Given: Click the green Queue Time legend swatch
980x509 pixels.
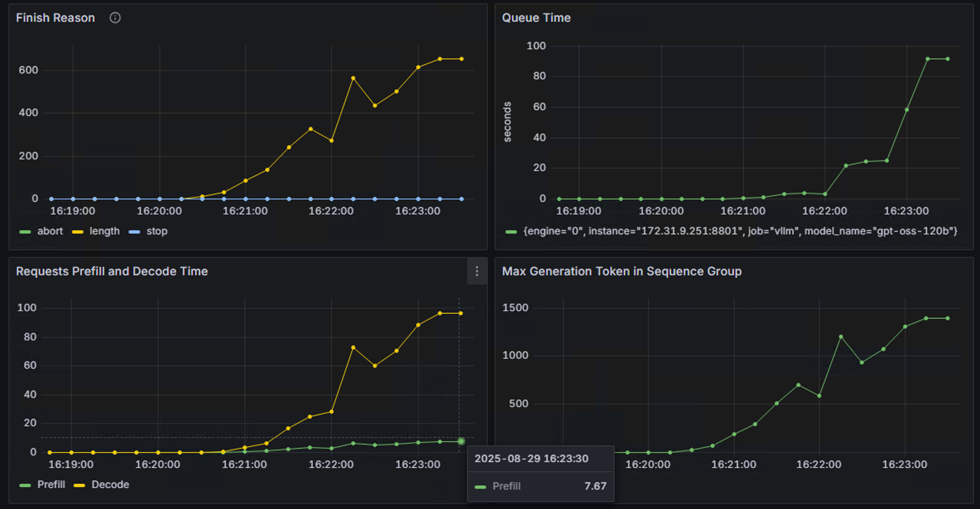Looking at the screenshot, I should [x=511, y=232].
